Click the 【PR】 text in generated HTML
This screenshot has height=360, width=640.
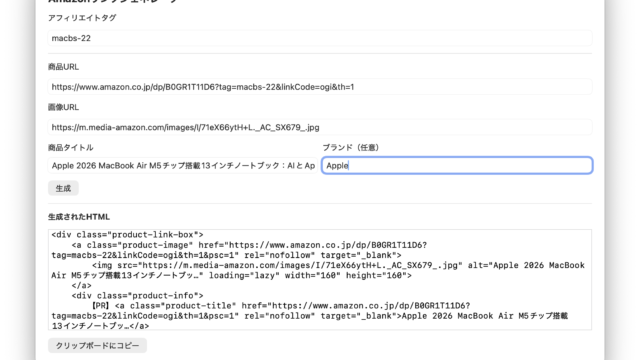[100, 306]
